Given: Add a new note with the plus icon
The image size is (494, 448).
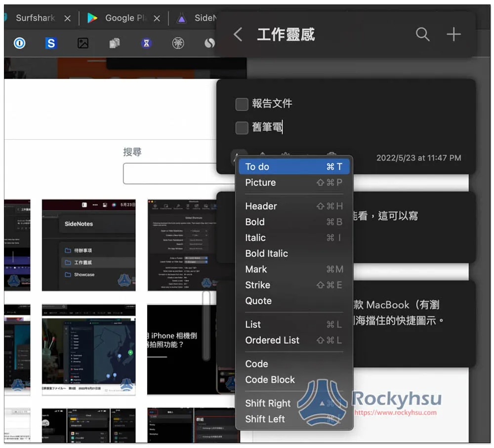Looking at the screenshot, I should pos(453,34).
